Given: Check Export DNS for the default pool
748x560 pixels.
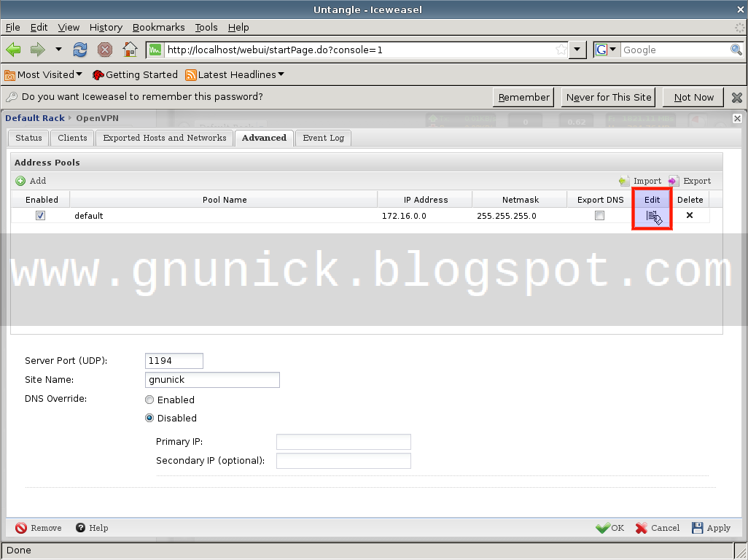Looking at the screenshot, I should point(599,215).
